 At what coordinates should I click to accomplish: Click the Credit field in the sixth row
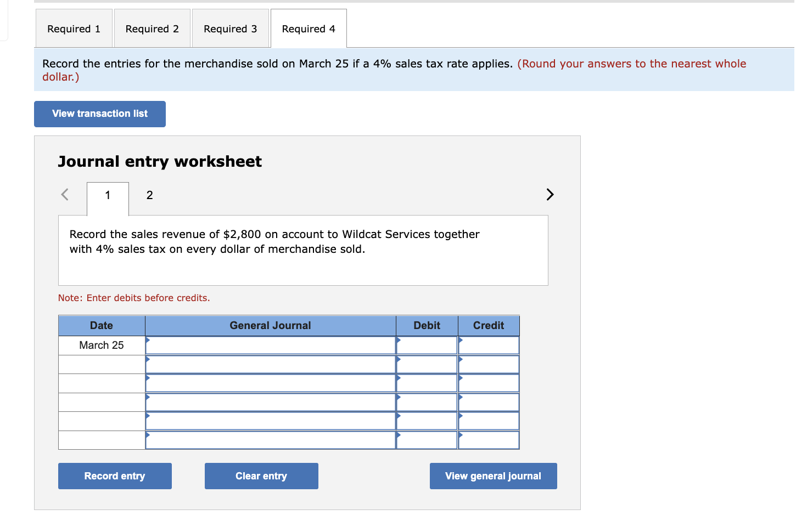[x=489, y=440]
